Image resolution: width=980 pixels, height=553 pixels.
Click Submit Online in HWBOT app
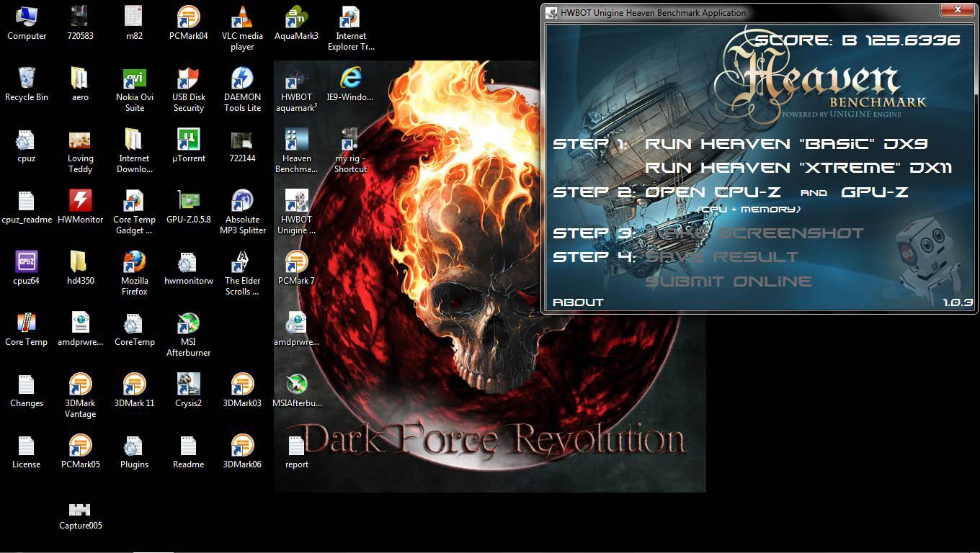[x=728, y=282]
